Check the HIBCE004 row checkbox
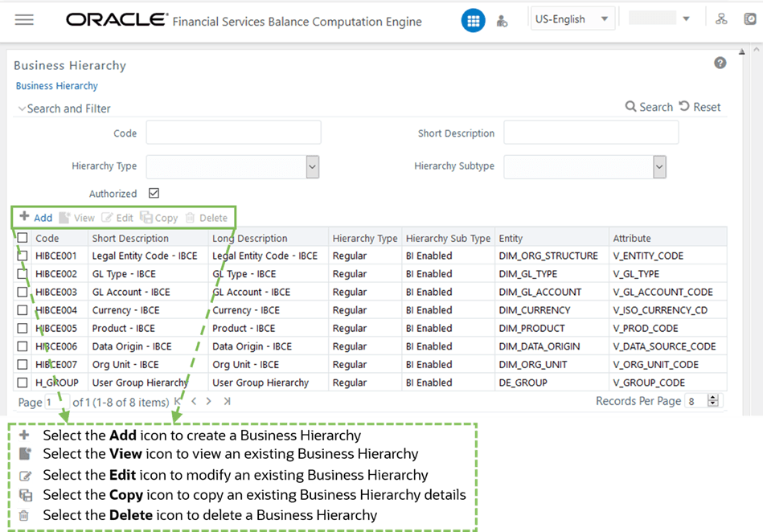Viewport: 763px width, 532px height. pos(23,309)
